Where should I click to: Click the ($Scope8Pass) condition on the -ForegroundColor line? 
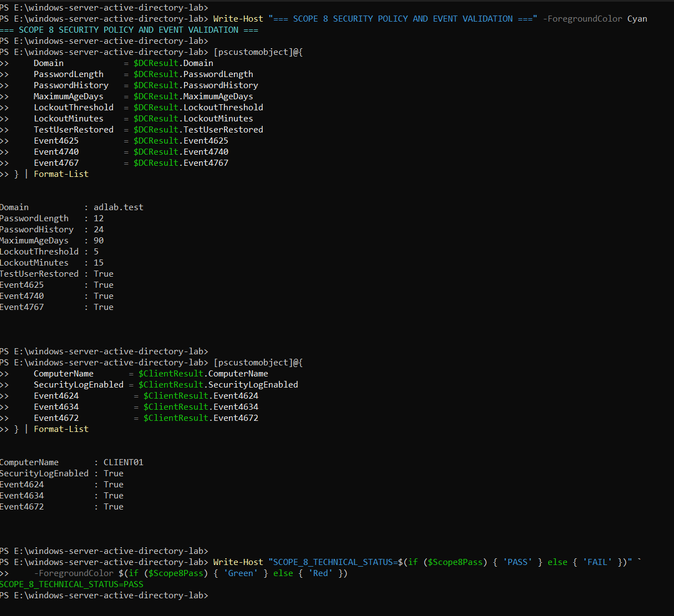point(176,573)
